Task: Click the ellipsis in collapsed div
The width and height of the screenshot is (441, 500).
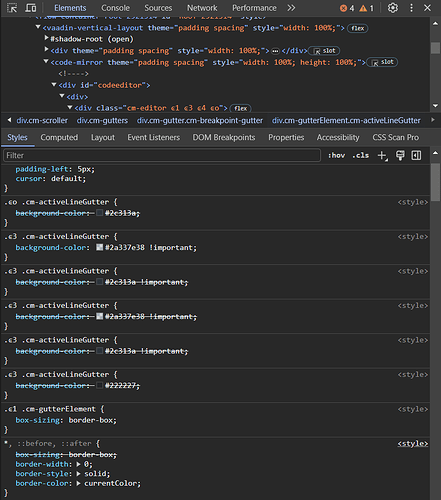Action: click(x=275, y=51)
